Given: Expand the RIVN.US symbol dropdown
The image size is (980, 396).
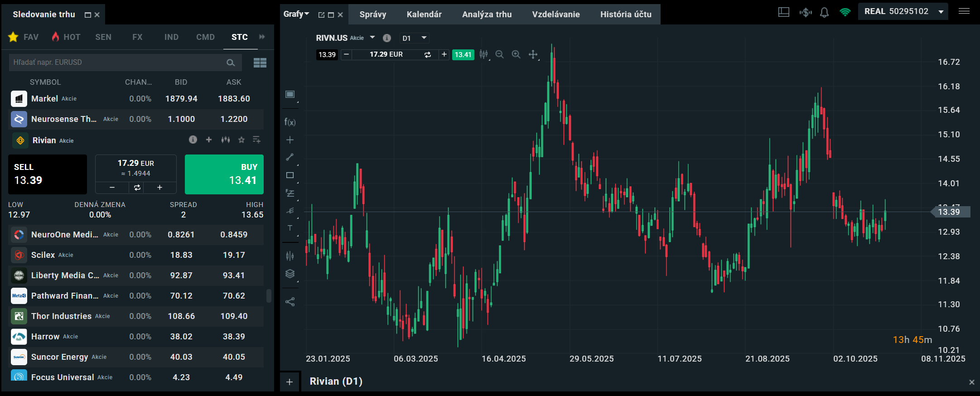Looking at the screenshot, I should [x=372, y=38].
